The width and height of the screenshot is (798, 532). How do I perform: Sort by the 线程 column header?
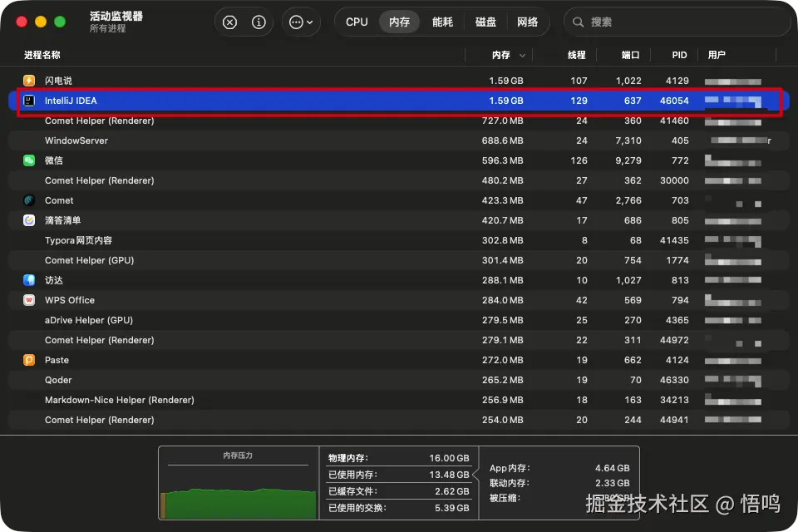tap(576, 55)
